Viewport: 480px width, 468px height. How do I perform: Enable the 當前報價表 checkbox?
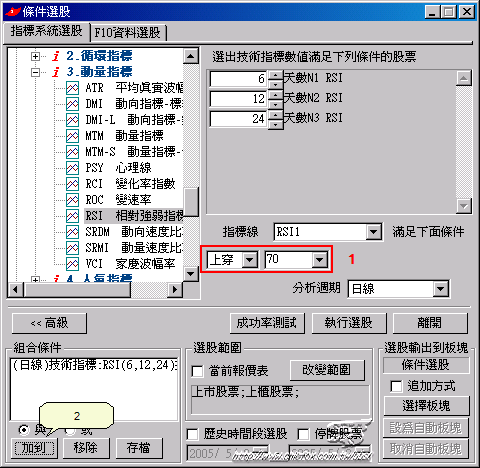point(197,371)
